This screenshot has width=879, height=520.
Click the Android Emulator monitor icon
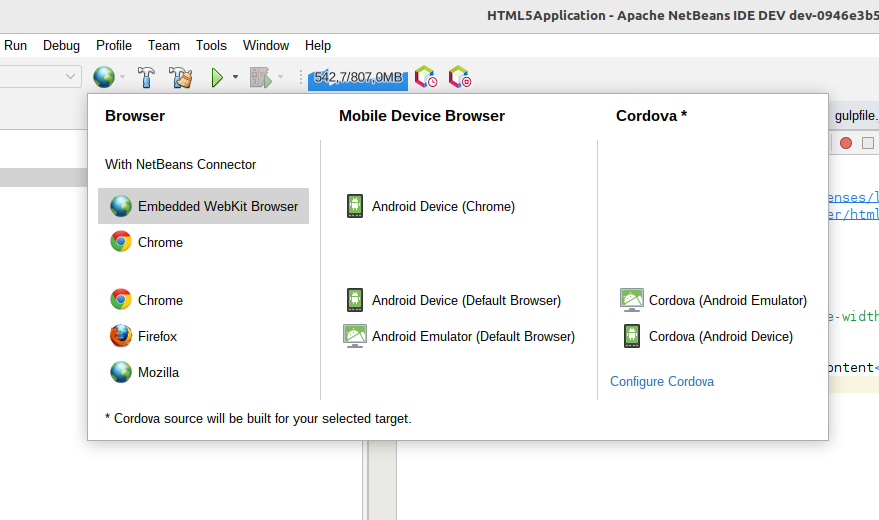click(355, 336)
